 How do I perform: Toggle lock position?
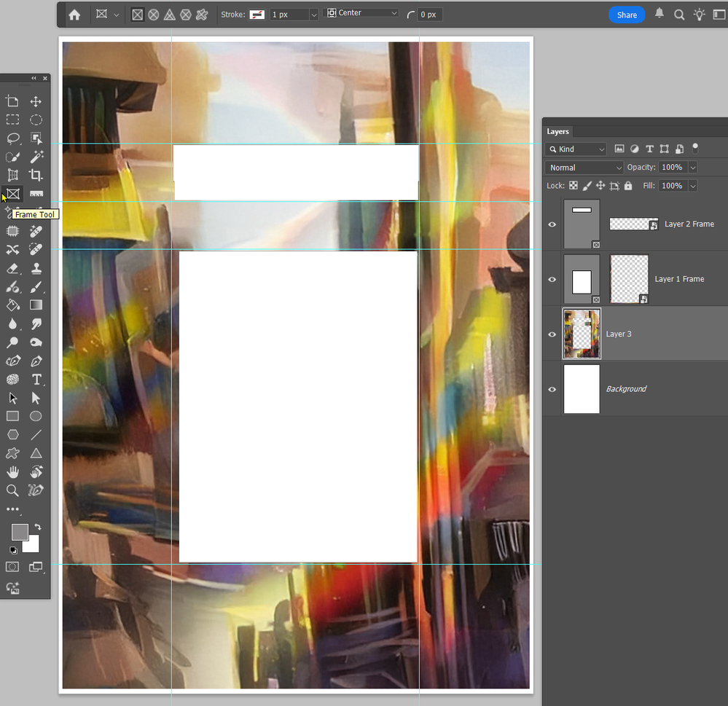(x=600, y=186)
